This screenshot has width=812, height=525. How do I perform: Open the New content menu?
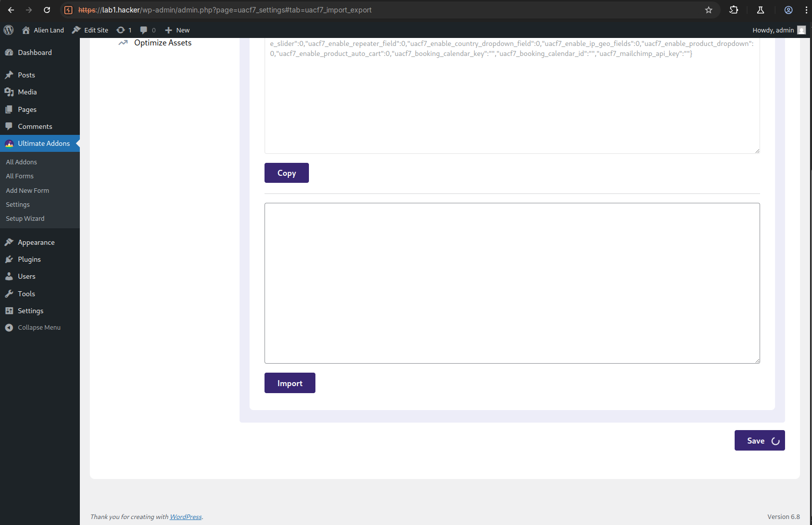coord(177,30)
